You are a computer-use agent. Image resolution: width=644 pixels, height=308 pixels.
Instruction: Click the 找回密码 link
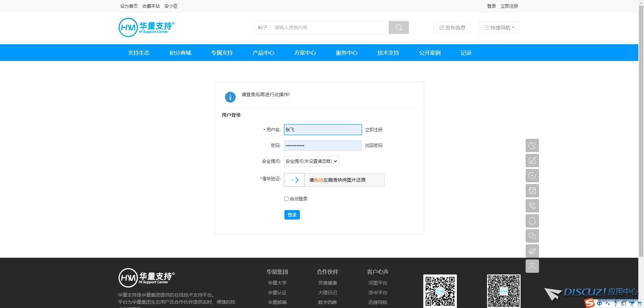[x=374, y=145]
